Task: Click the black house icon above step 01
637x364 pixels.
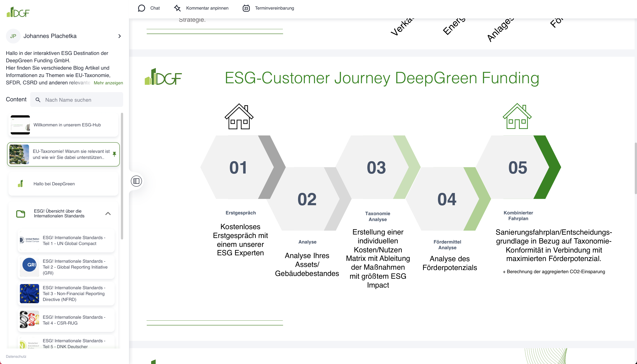Action: click(239, 116)
